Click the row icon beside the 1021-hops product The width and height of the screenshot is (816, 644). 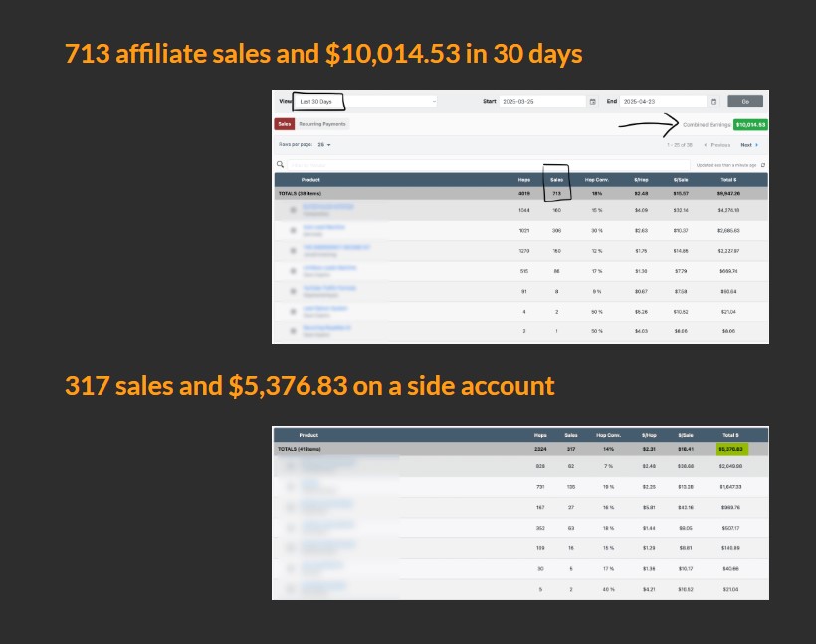(x=293, y=230)
